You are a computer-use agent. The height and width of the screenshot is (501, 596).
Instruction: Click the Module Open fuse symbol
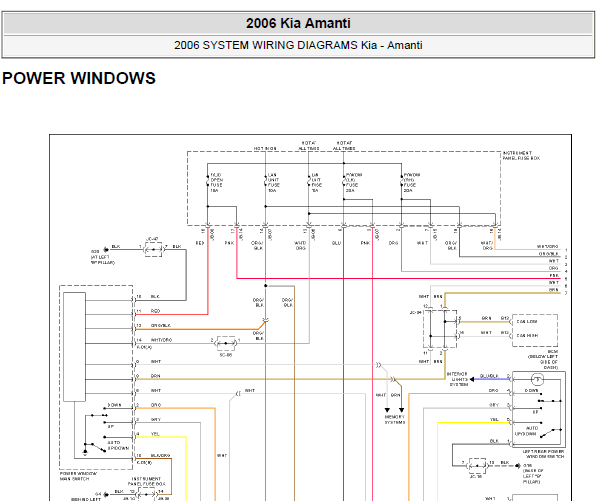208,180
